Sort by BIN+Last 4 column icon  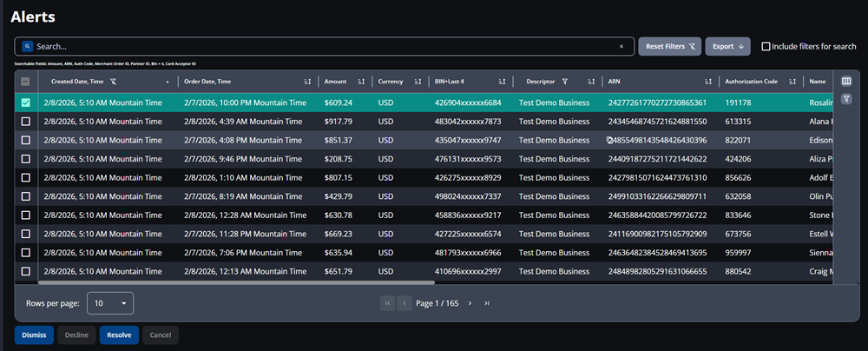tap(502, 82)
